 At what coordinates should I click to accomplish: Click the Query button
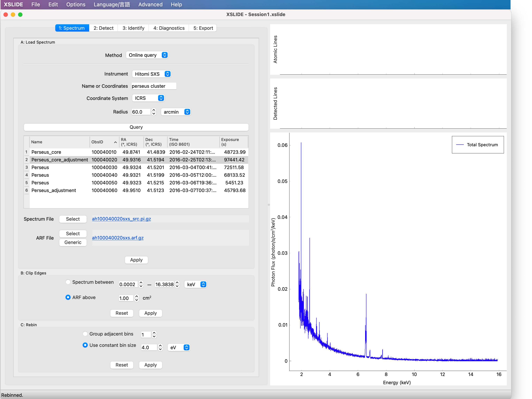coord(136,127)
